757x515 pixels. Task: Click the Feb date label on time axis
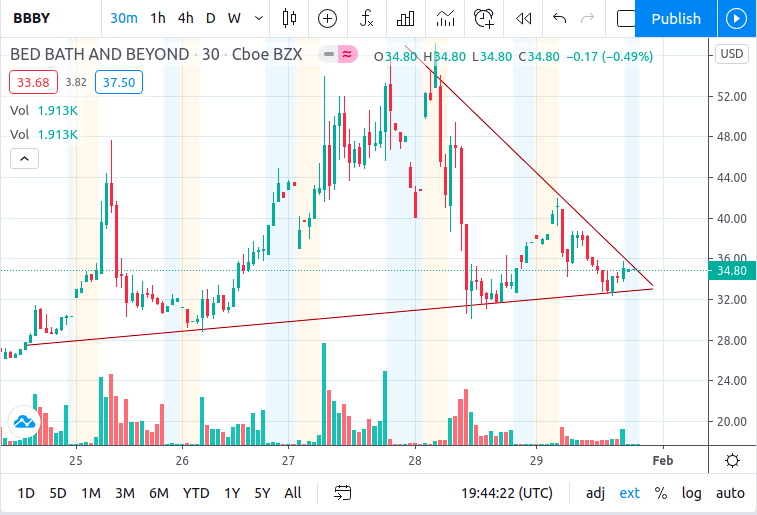pos(663,460)
